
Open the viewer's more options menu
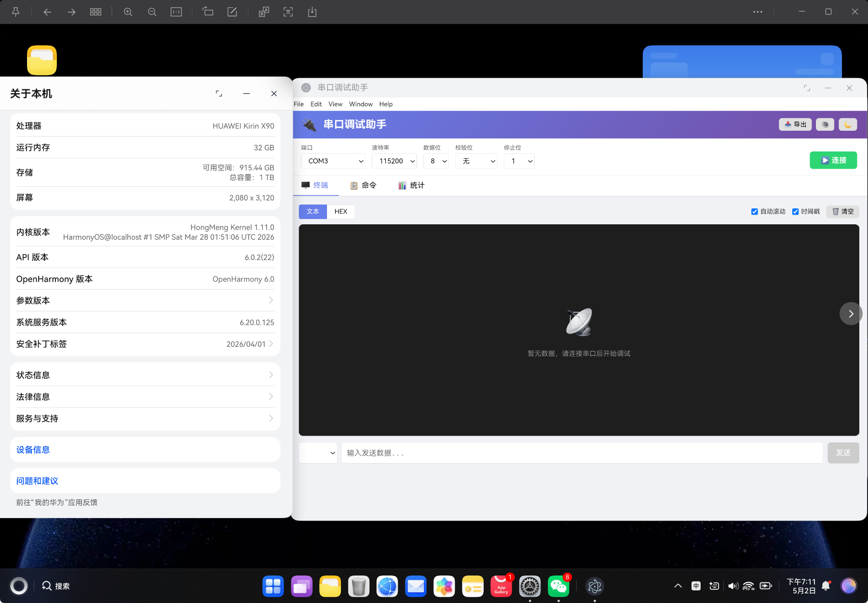758,12
